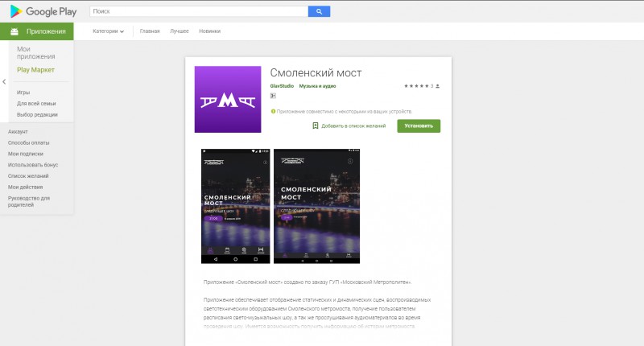This screenshot has width=644, height=346.
Task: Open developer GlavStudio page
Action: pos(282,86)
